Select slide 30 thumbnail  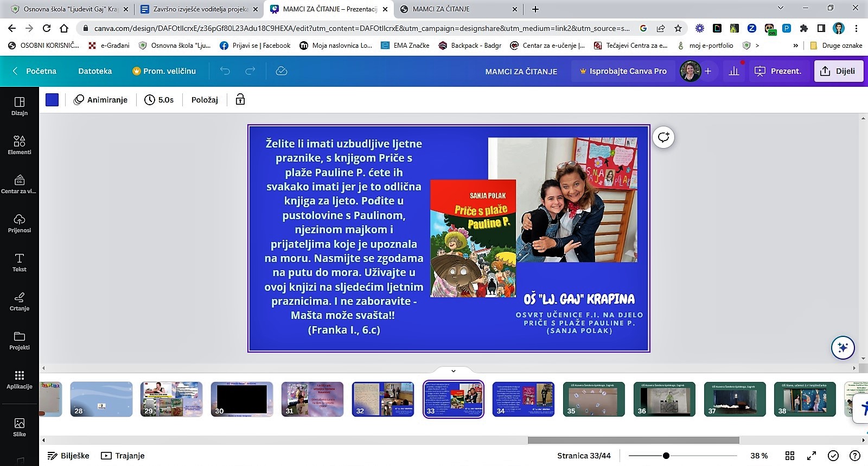point(242,399)
